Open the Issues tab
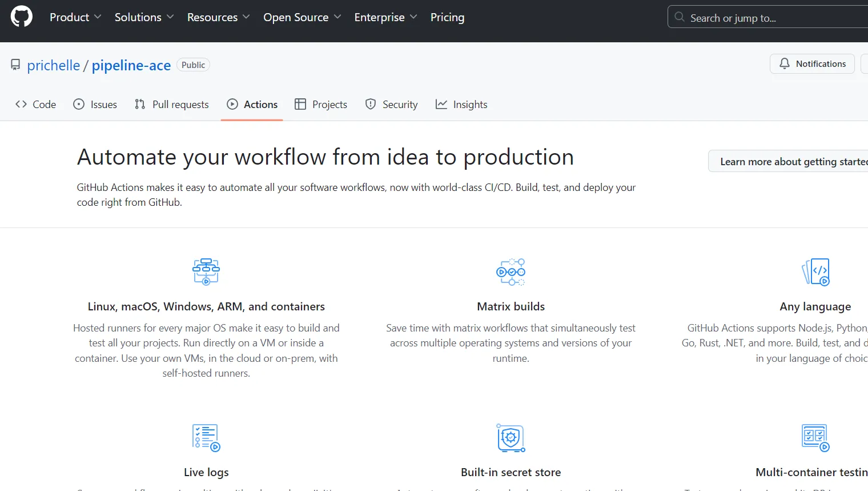This screenshot has width=868, height=491. click(x=95, y=104)
